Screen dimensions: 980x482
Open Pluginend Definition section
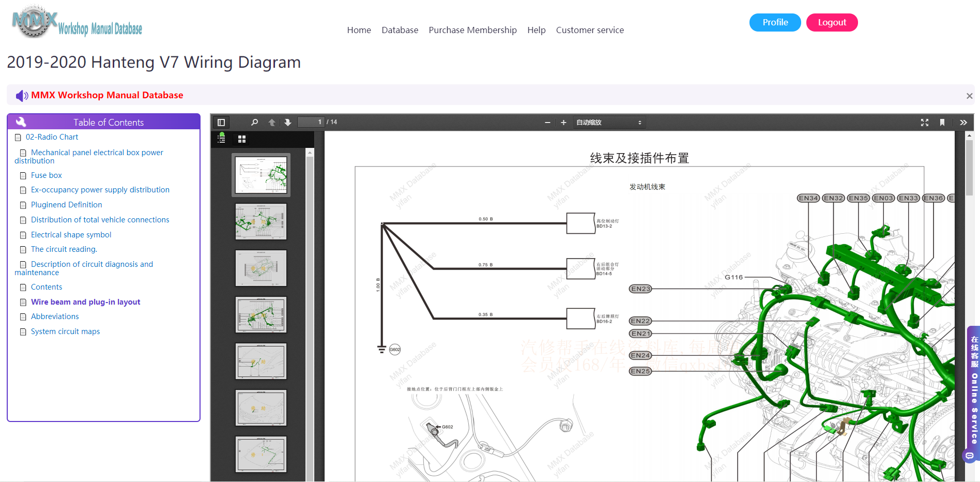(67, 205)
